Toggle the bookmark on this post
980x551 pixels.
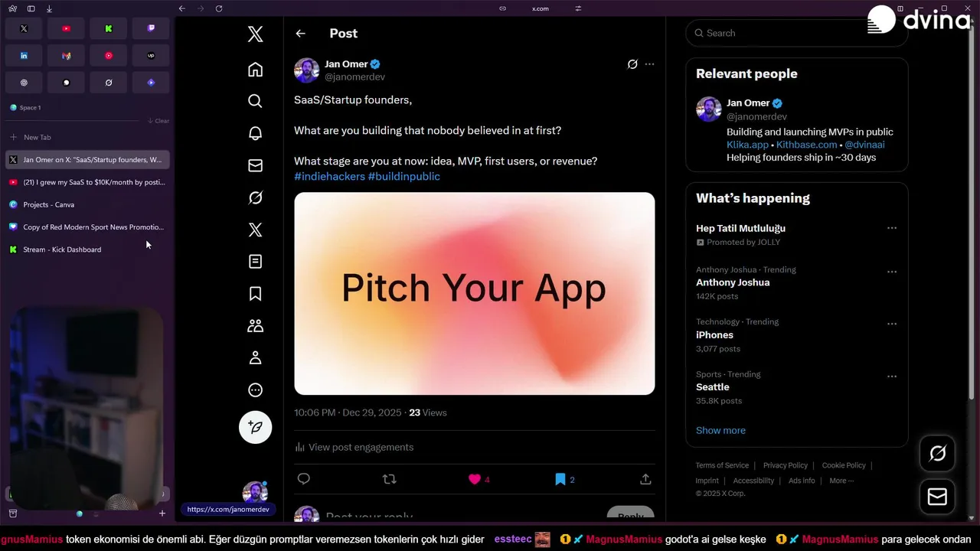pyautogui.click(x=560, y=479)
